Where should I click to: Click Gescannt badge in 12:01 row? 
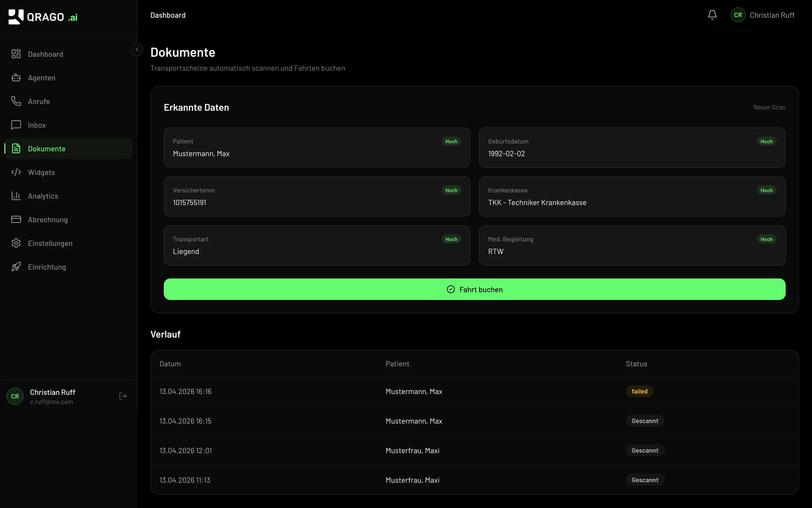pos(645,450)
